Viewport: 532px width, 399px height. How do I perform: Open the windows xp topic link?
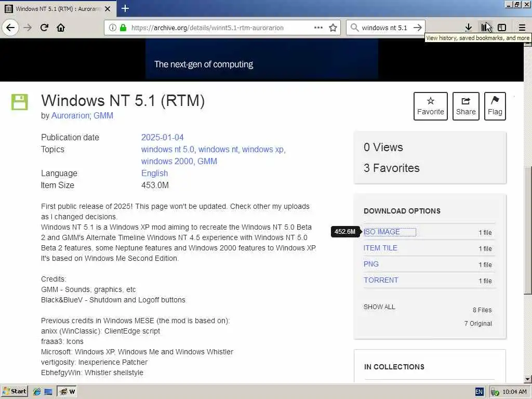click(263, 149)
